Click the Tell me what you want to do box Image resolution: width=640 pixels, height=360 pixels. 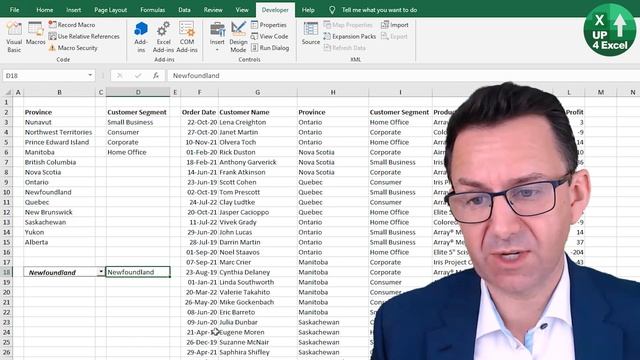379,10
